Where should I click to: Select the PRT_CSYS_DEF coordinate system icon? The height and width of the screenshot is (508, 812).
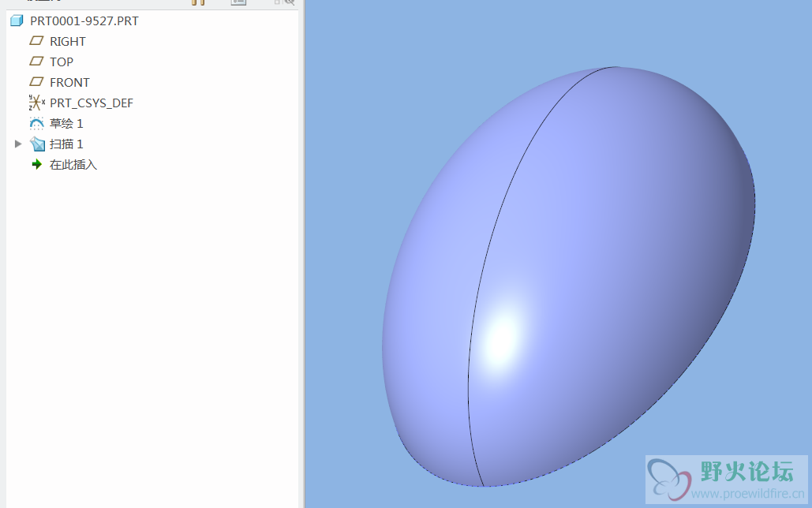coord(36,103)
